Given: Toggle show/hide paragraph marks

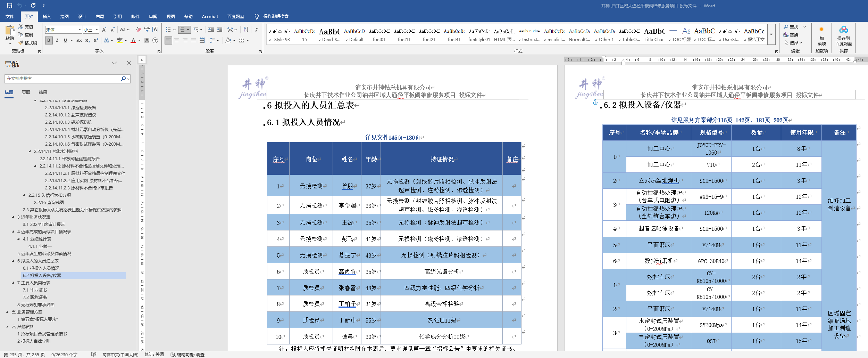Looking at the screenshot, I should (x=257, y=30).
